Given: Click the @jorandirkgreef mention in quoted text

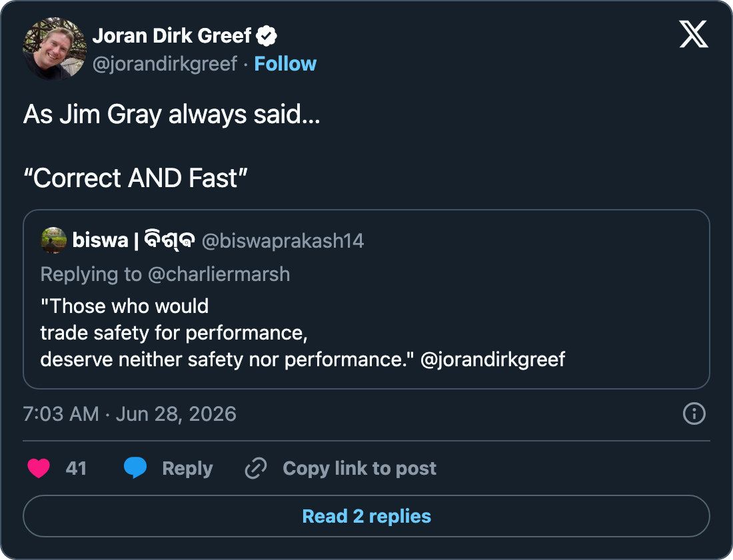Looking at the screenshot, I should pyautogui.click(x=492, y=360).
